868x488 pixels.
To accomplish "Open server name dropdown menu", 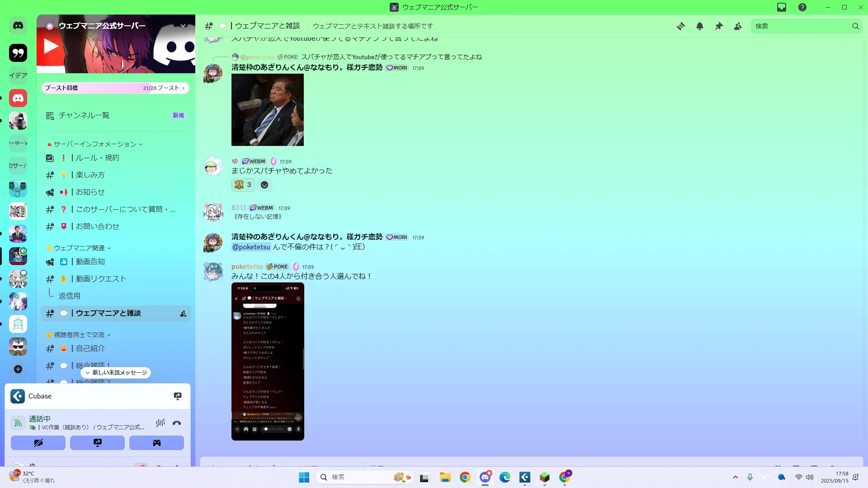I will click(x=183, y=26).
